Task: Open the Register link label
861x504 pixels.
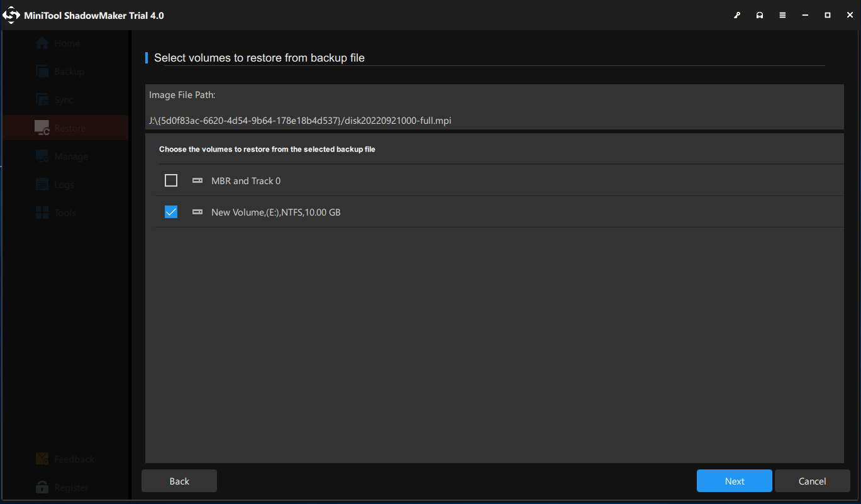Action: [x=71, y=488]
